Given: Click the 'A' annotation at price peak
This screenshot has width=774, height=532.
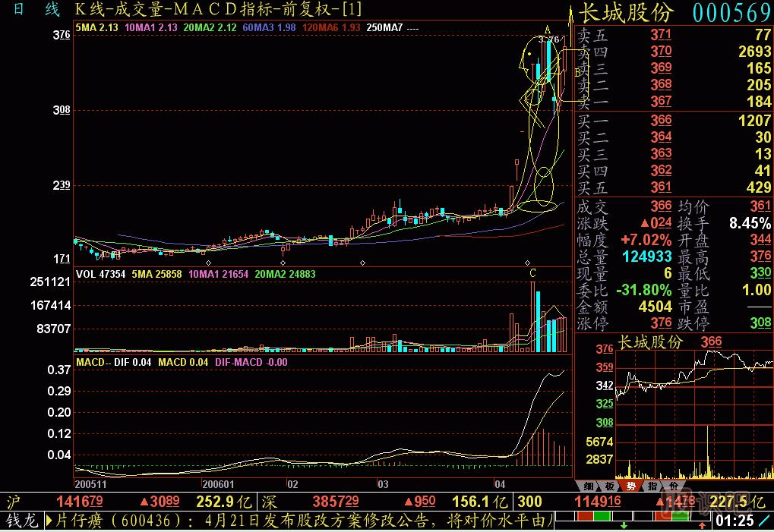Looking at the screenshot, I should [x=548, y=30].
